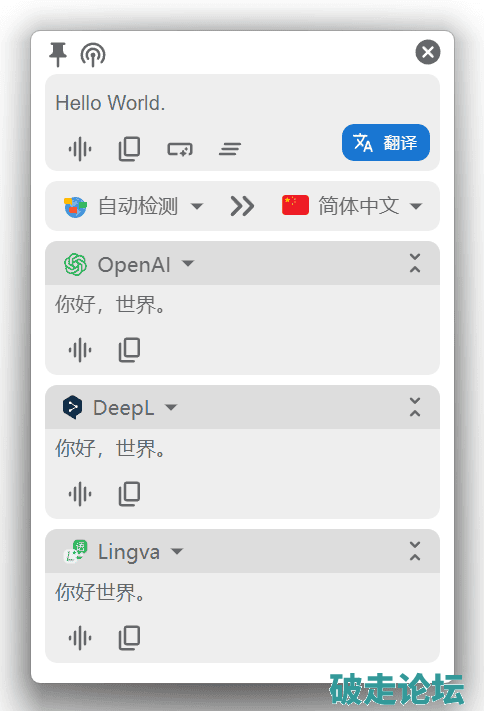Collapse the OpenAI result panel
484x711 pixels.
pos(415,263)
